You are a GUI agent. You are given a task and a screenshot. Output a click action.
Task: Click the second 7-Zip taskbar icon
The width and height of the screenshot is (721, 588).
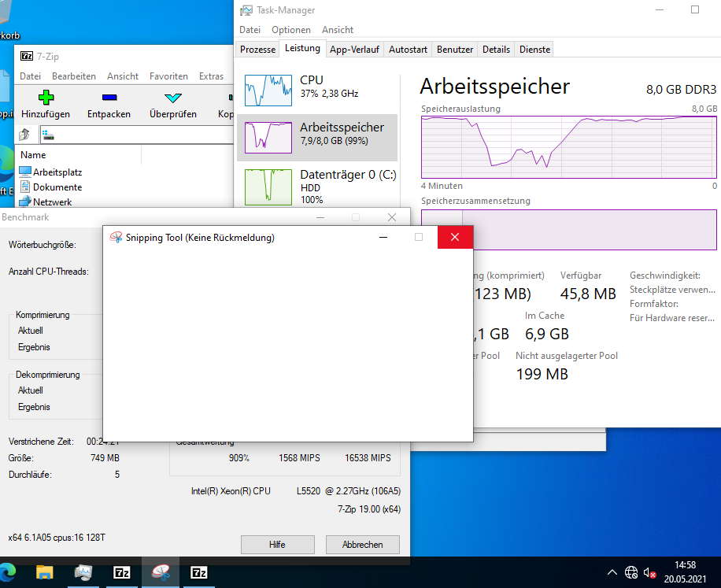[198, 572]
